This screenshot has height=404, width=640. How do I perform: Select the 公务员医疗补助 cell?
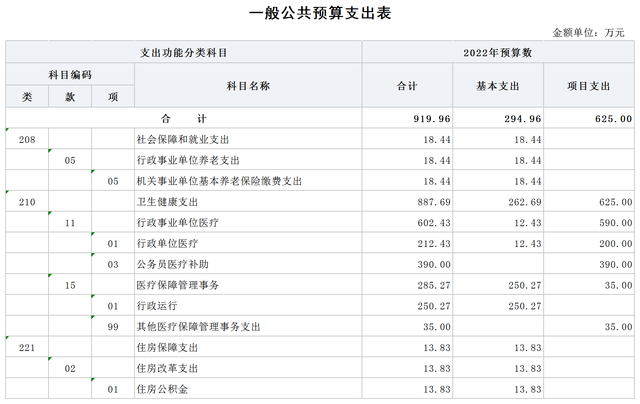pyautogui.click(x=172, y=264)
